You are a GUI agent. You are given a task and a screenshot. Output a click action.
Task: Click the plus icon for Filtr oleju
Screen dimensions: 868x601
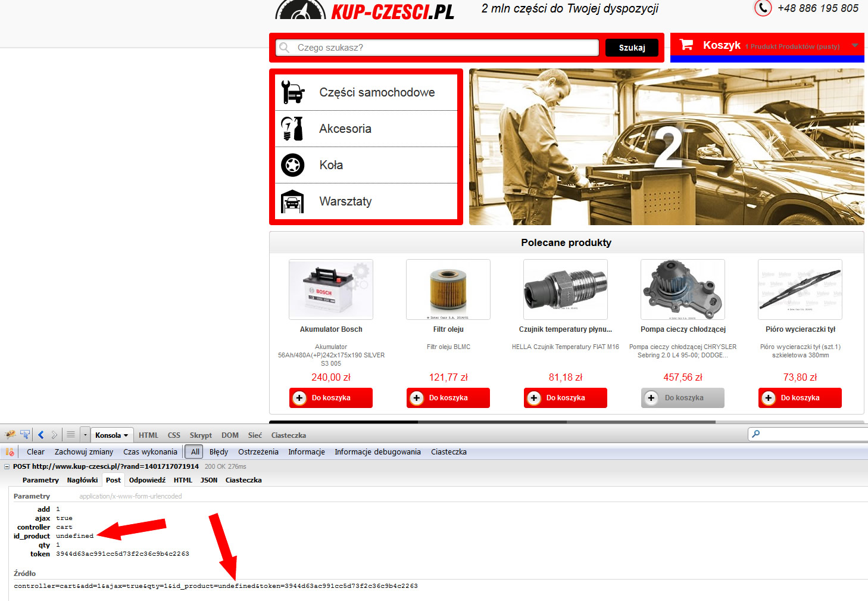[x=417, y=398]
